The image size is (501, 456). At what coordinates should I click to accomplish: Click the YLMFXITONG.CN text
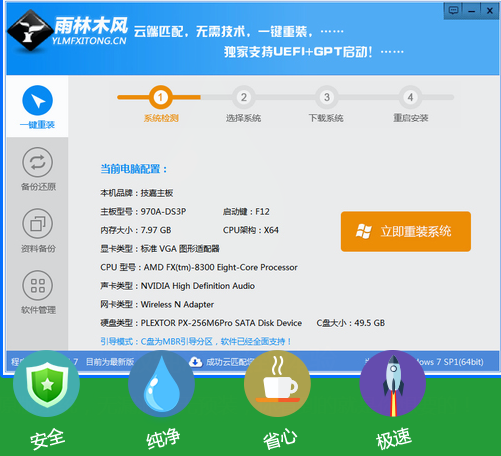click(x=89, y=41)
